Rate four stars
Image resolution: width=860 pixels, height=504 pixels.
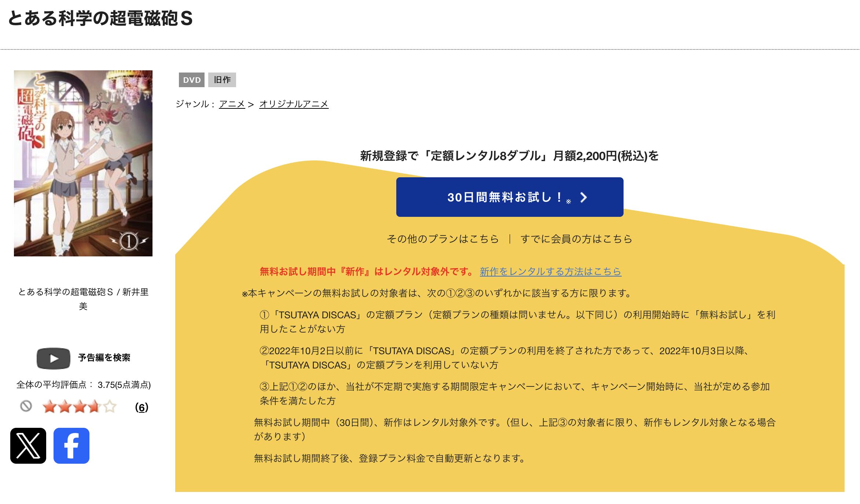(x=95, y=407)
